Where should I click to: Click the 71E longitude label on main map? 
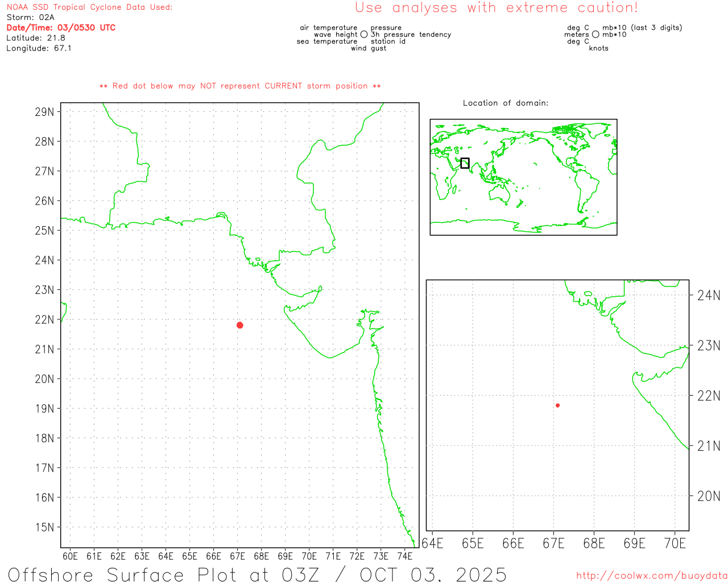click(333, 556)
